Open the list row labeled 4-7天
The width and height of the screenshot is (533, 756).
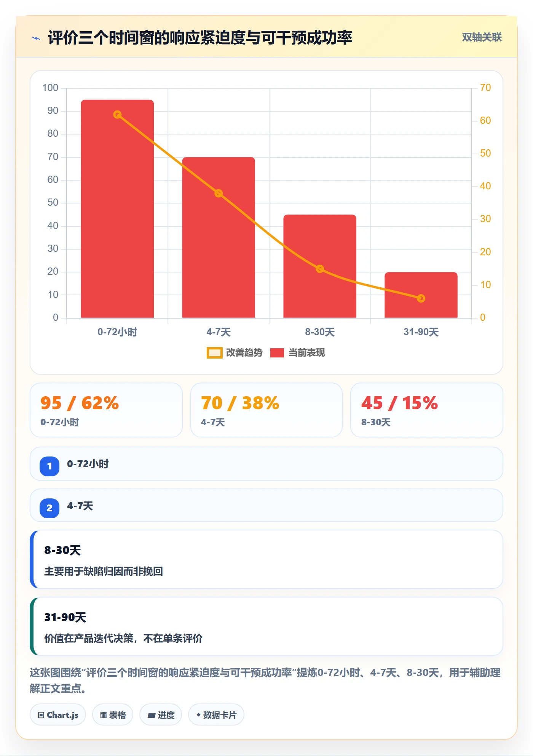point(266,505)
